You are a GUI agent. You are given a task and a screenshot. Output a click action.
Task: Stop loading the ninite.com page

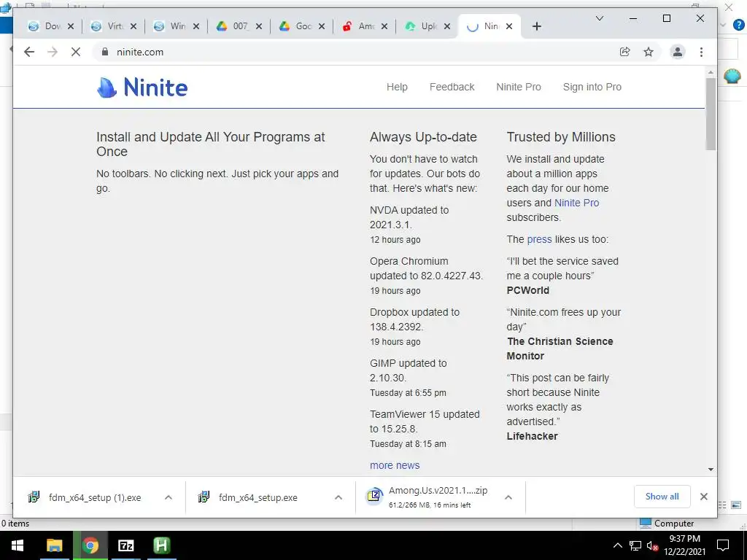pos(76,52)
